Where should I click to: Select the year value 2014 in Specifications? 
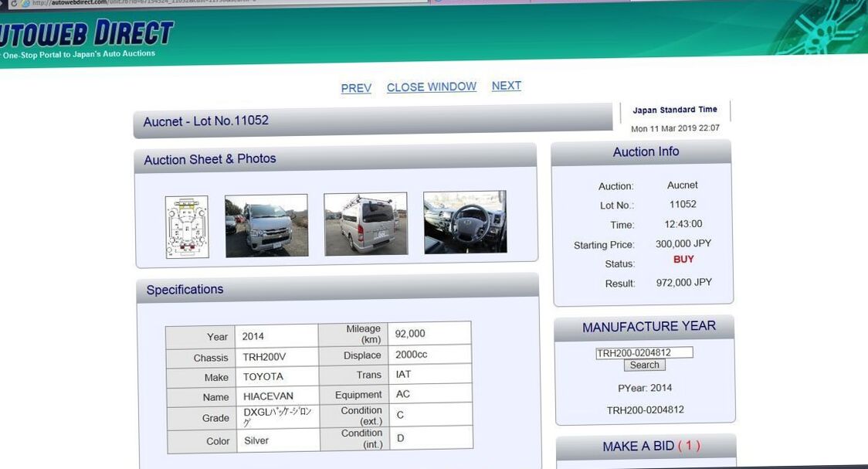click(x=253, y=337)
